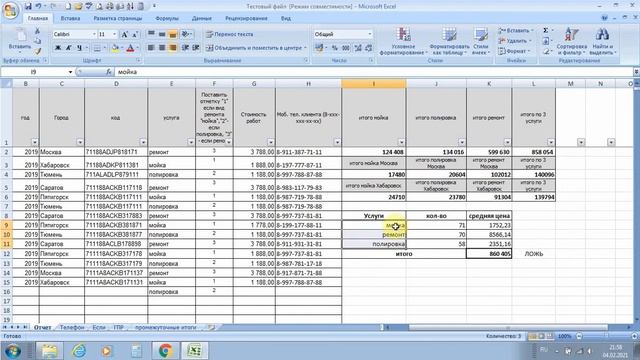The width and height of the screenshot is (640, 360).
Task: Copy the selection in the clipboard group
Action: point(37,41)
